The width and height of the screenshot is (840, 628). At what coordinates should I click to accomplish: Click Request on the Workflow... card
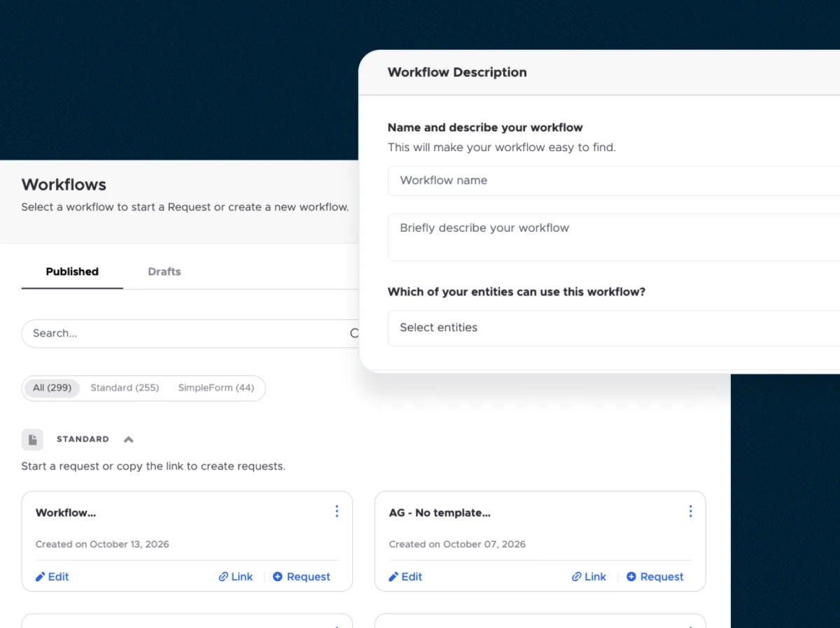(x=302, y=577)
